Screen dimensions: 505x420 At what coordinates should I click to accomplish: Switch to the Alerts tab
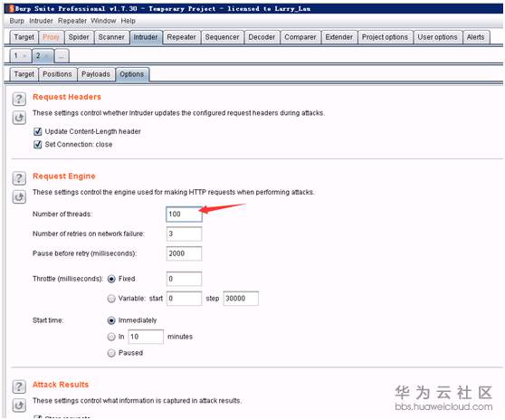click(x=476, y=37)
